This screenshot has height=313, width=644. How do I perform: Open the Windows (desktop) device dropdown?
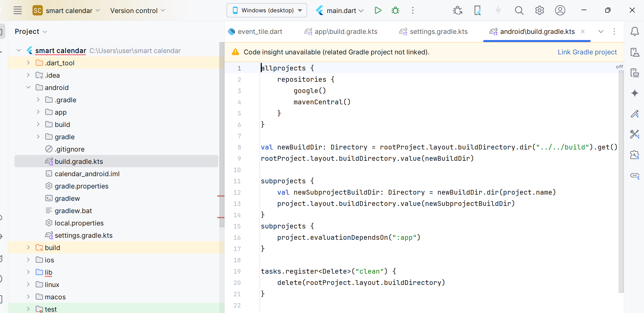point(267,10)
